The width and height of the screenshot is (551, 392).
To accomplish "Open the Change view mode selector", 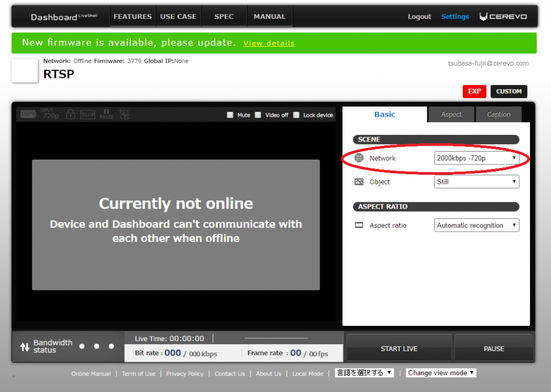I will (x=441, y=373).
